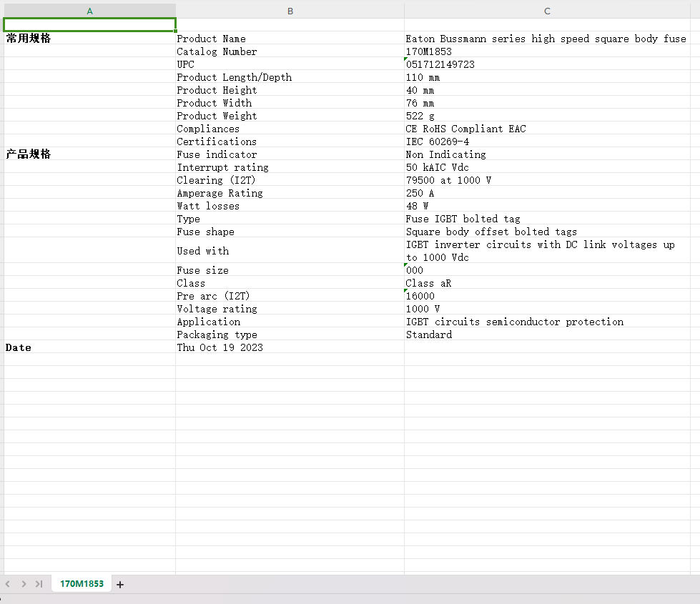The height and width of the screenshot is (604, 700).
Task: Click the Voltage rating cell
Action: [290, 309]
